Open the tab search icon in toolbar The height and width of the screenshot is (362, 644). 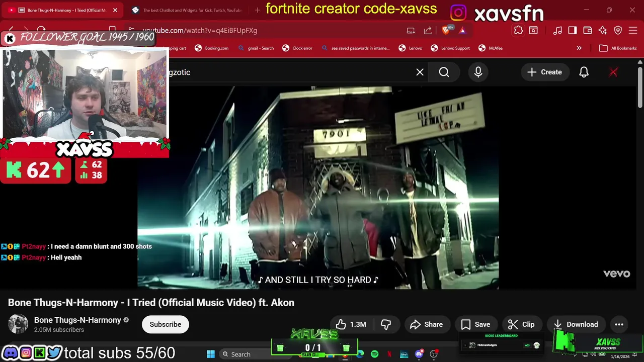533,30
